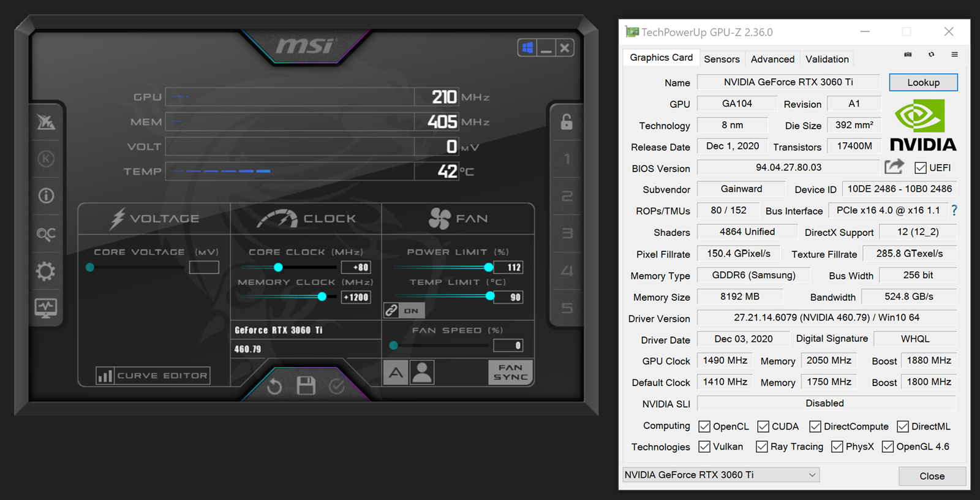Select Afterburner profile slot 3
This screenshot has width=980, height=500.
(567, 233)
